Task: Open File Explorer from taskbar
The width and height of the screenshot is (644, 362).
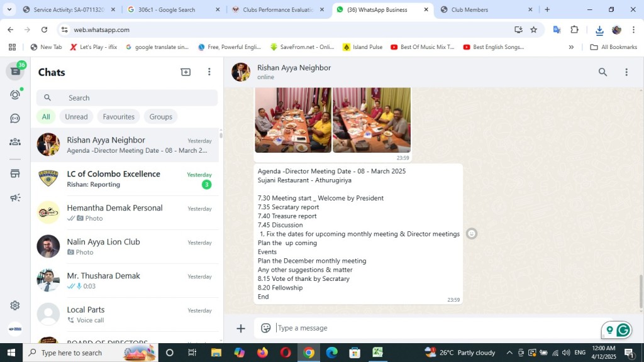Action: click(x=216, y=353)
